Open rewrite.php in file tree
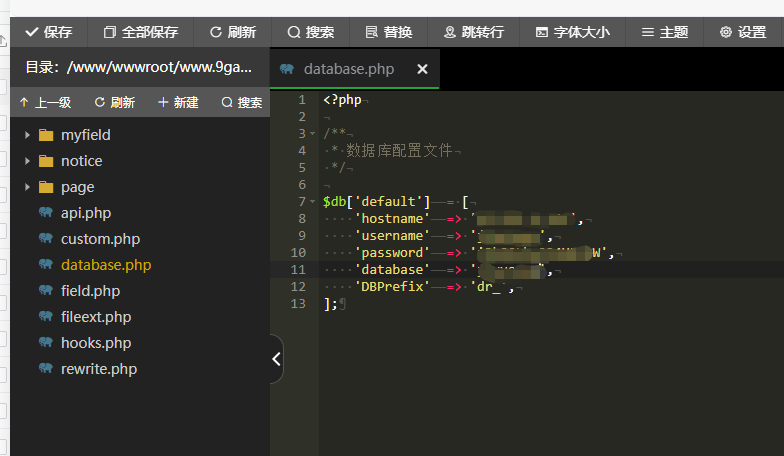784x456 pixels. tap(98, 369)
